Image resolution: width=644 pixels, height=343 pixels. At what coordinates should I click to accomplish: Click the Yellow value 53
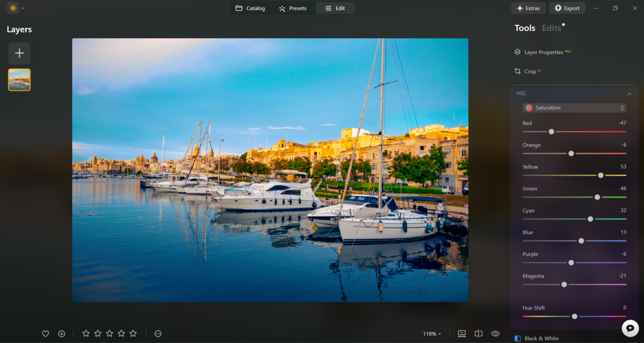click(x=623, y=167)
